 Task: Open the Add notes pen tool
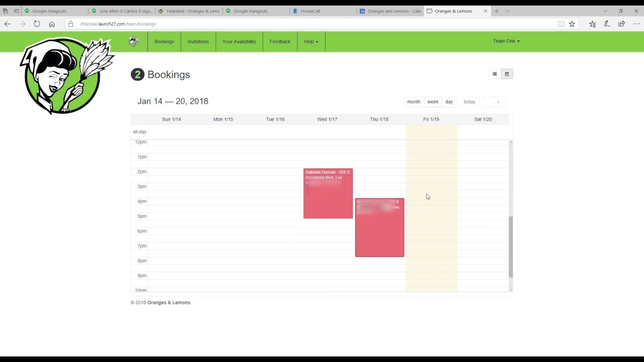tap(607, 24)
